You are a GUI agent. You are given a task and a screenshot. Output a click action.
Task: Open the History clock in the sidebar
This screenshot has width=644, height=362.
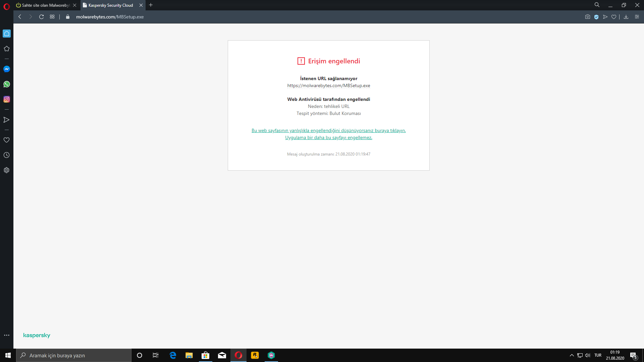tap(7, 155)
